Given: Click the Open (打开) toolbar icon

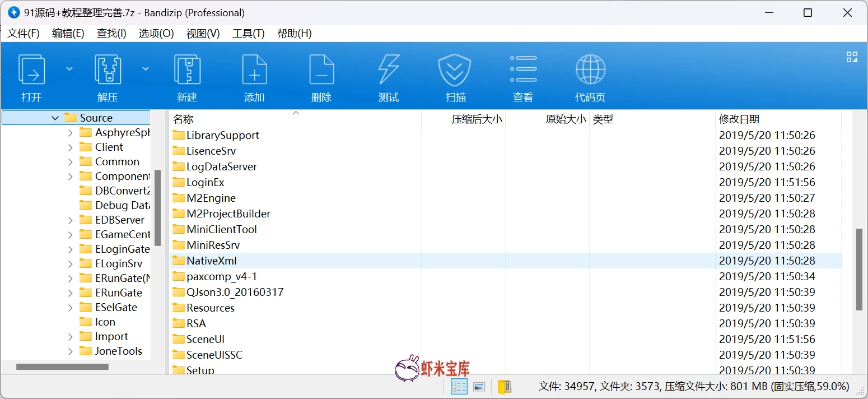Looking at the screenshot, I should coord(32,69).
